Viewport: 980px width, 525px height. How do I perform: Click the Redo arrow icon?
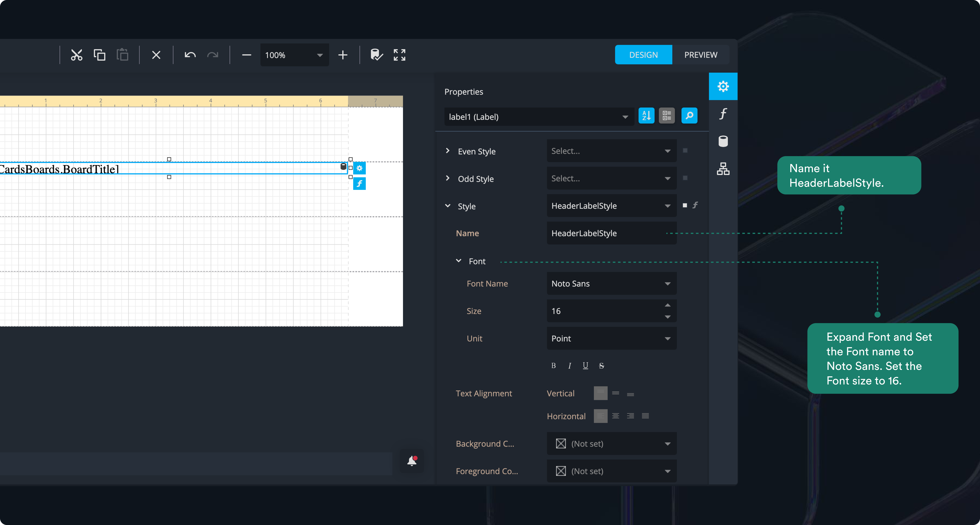(213, 55)
